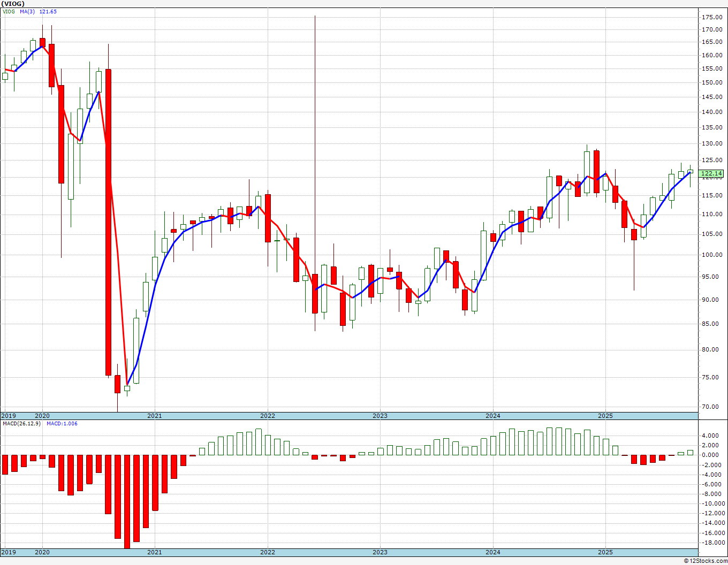This screenshot has height=565, width=728.
Task: Click 2020 on the price chart time axis
Action: (42, 416)
